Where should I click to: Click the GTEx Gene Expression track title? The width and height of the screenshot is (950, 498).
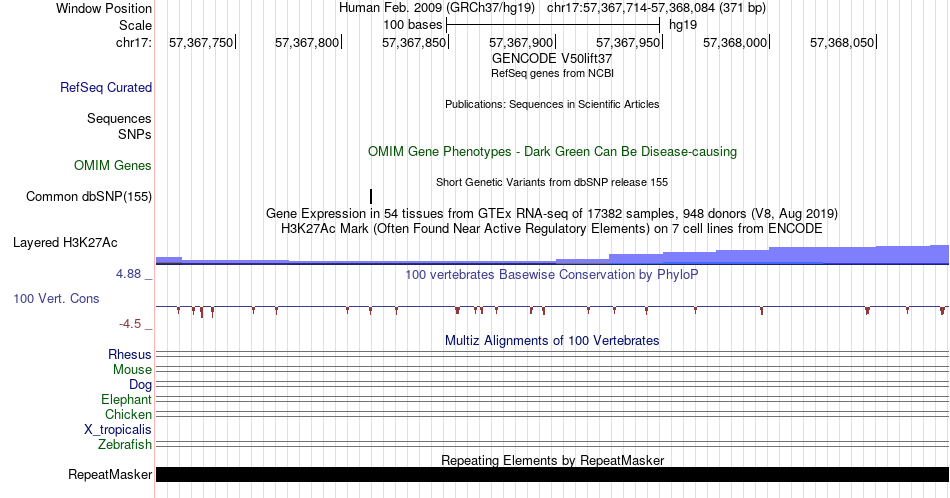pyautogui.click(x=552, y=213)
